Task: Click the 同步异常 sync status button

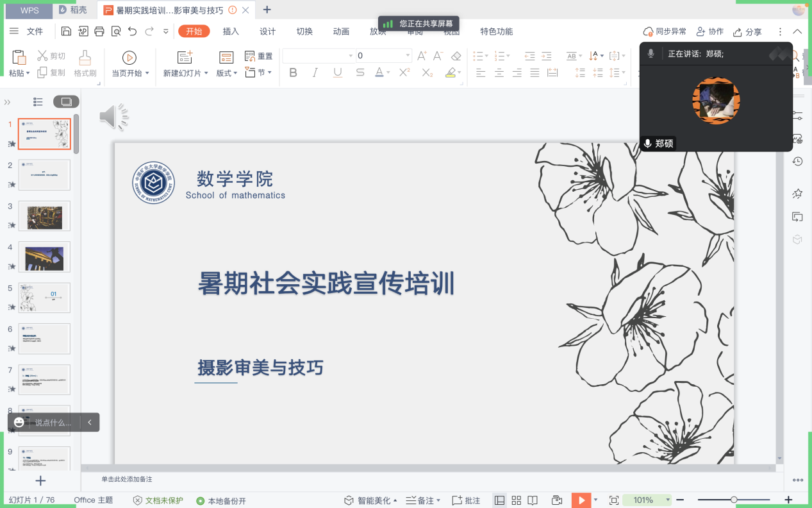Action: point(665,31)
